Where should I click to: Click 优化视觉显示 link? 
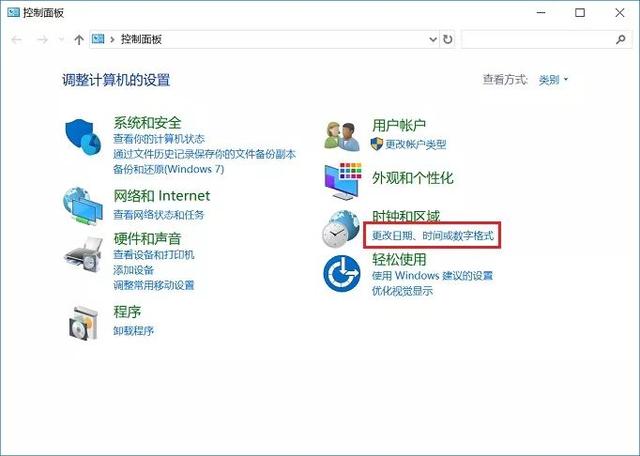[x=402, y=291]
